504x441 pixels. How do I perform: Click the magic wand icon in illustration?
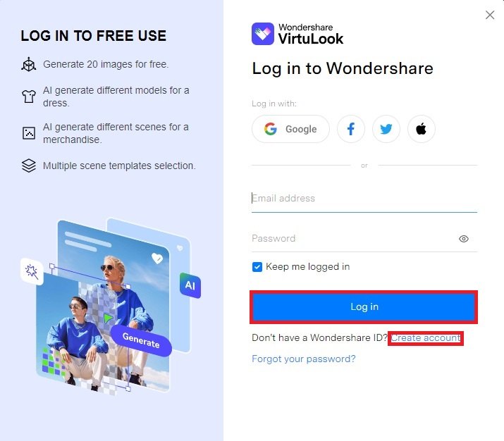pos(32,271)
